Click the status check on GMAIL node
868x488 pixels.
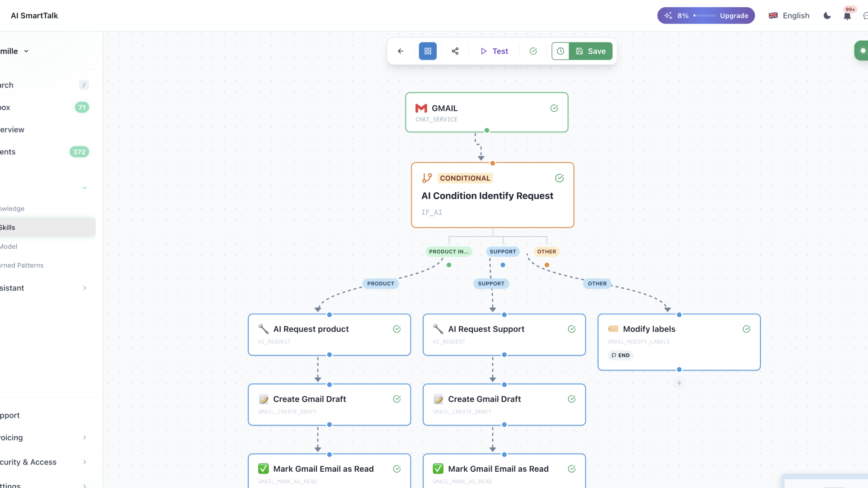(554, 108)
